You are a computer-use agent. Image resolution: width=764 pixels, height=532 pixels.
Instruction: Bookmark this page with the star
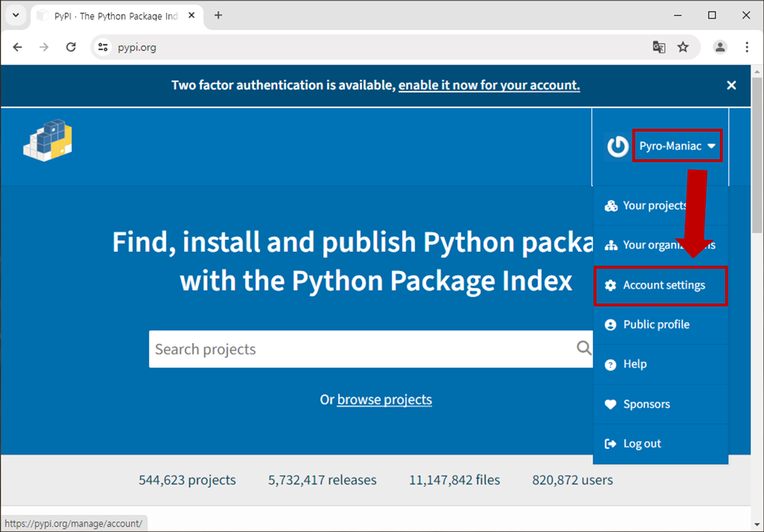[x=683, y=47]
